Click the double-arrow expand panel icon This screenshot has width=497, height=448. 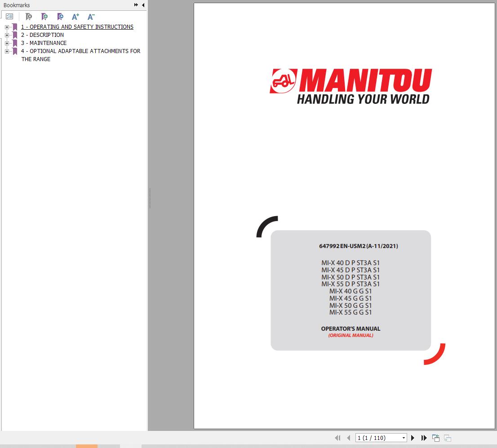136,5
